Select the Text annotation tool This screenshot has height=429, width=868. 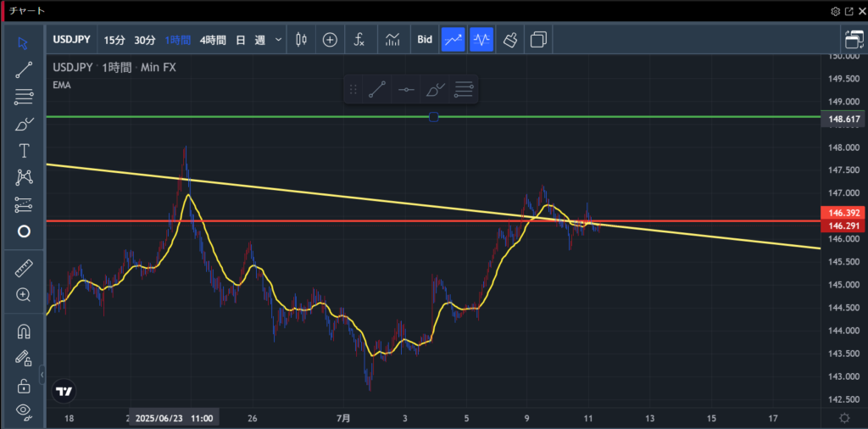[x=23, y=151]
